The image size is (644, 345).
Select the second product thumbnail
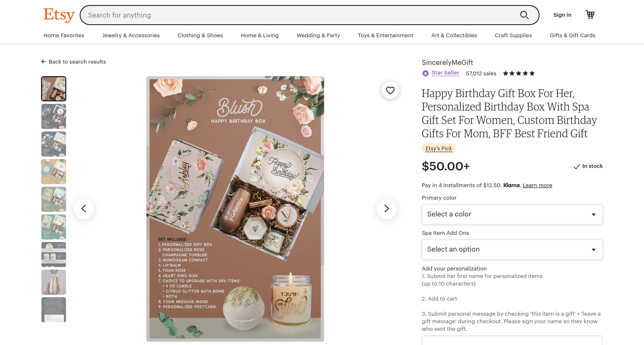[54, 116]
